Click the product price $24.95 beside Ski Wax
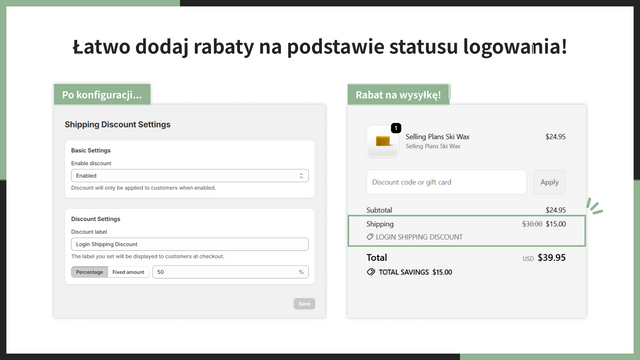640x360 pixels. [x=556, y=137]
